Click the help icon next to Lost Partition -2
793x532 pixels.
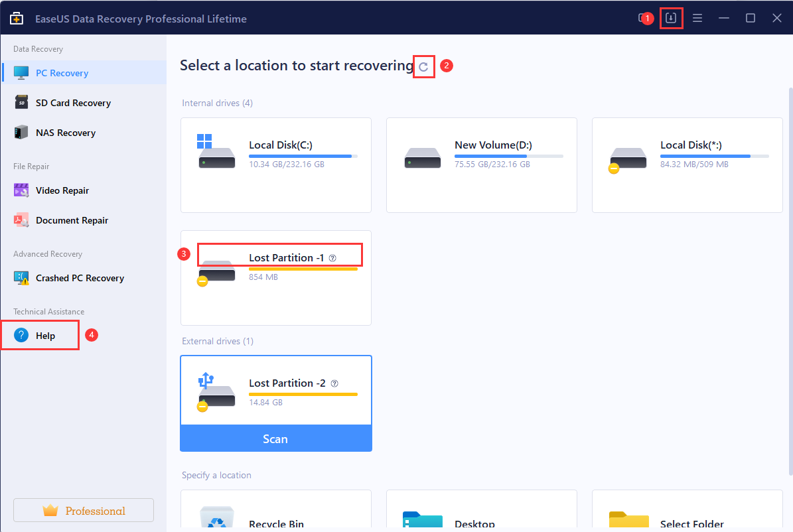(334, 383)
